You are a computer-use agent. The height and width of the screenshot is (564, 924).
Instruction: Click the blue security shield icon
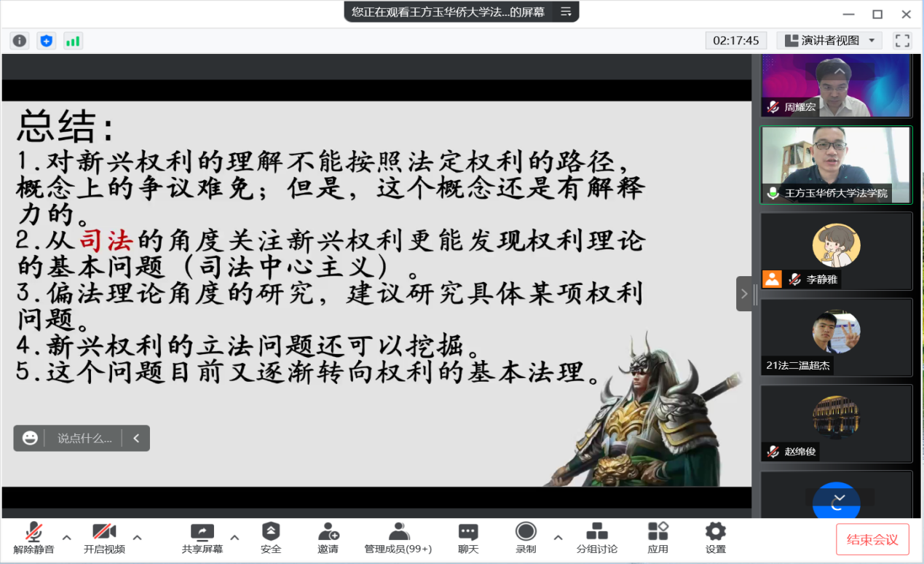tap(47, 41)
